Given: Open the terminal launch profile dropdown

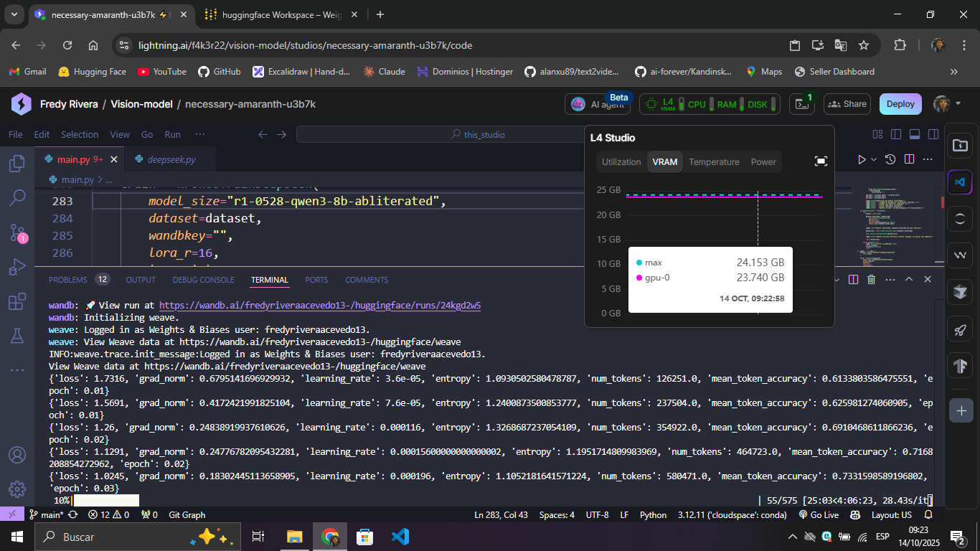Looking at the screenshot, I should click(x=836, y=280).
